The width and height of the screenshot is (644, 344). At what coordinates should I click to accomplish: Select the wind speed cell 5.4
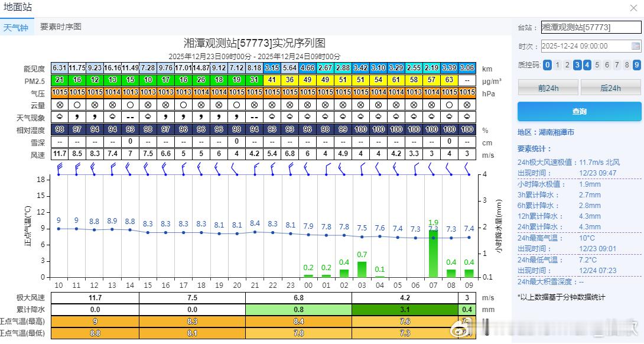tap(272, 154)
